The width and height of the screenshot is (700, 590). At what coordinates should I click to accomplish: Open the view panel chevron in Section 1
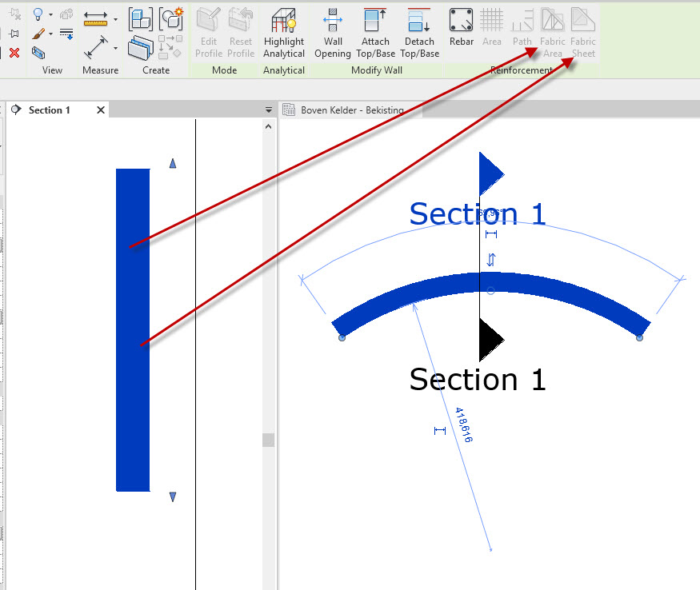point(267,110)
